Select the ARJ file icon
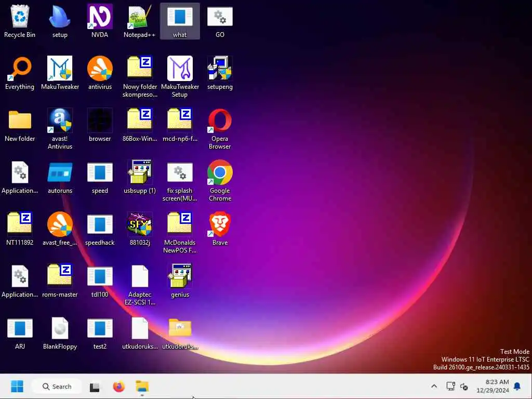Viewport: 532px width, 399px height. [20, 333]
